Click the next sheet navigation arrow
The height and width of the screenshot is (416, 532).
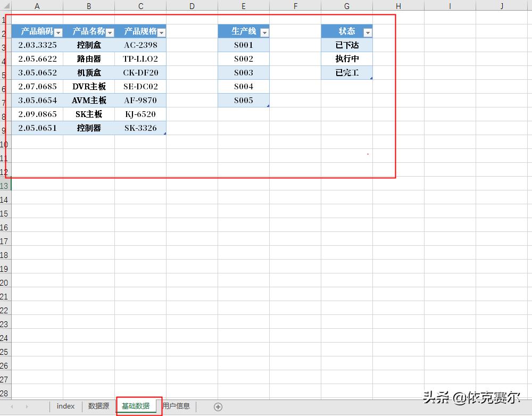(x=27, y=406)
